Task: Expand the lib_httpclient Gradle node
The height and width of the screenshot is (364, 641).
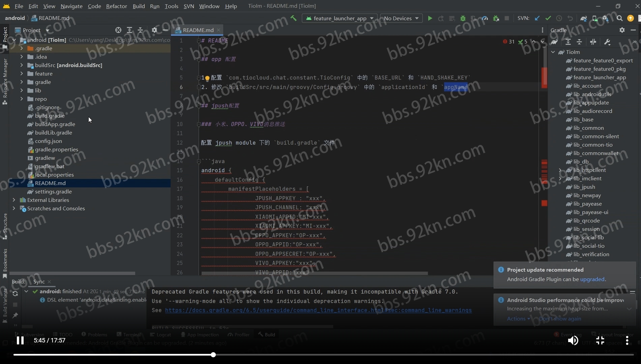Action: pos(560,170)
